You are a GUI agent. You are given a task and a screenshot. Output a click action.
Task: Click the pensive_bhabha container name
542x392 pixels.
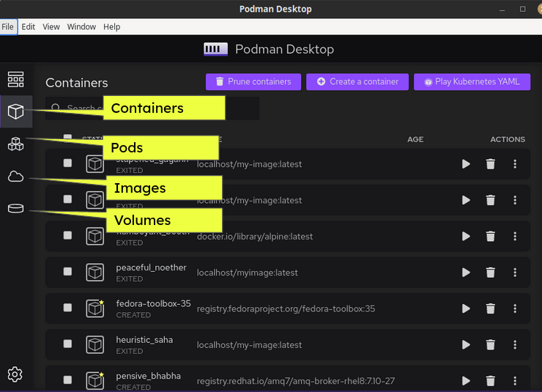pos(148,376)
